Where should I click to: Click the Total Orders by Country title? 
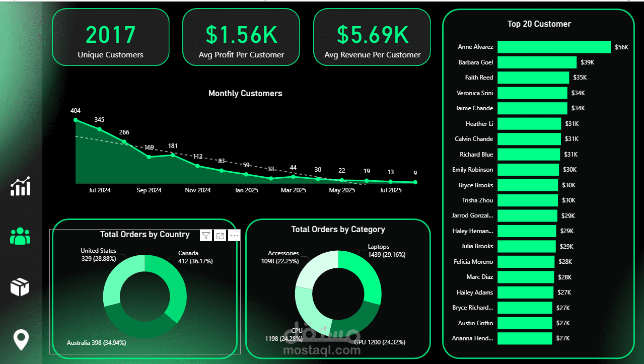coord(145,234)
